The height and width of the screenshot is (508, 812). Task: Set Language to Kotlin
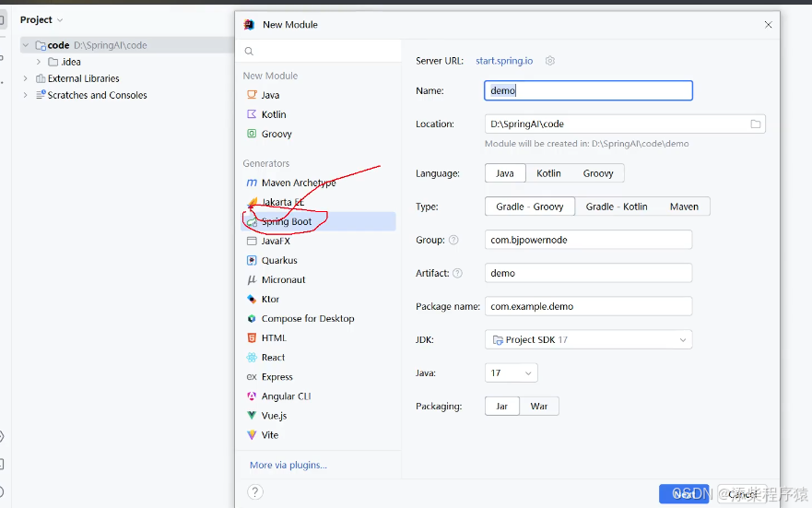(548, 173)
